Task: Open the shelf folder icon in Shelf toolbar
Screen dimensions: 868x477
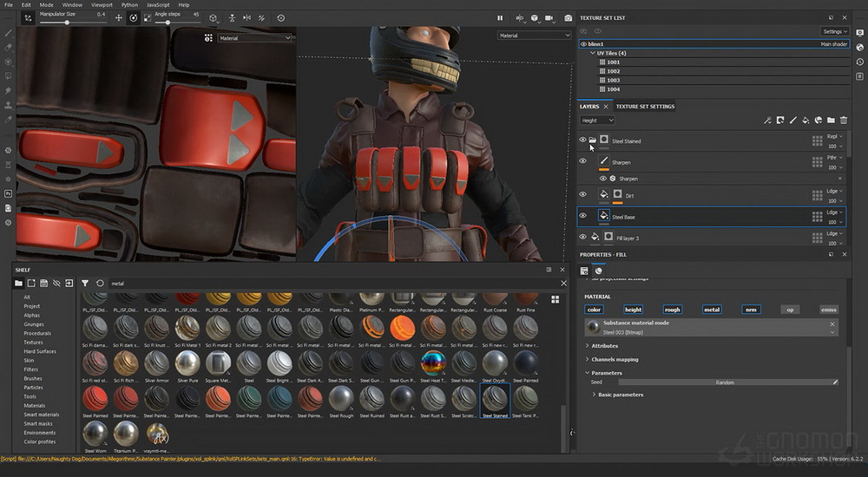Action: [18, 284]
